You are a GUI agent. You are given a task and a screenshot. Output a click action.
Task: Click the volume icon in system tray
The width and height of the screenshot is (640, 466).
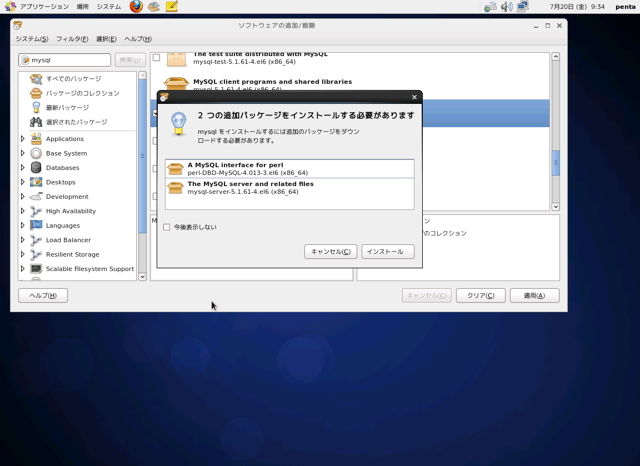[x=507, y=7]
